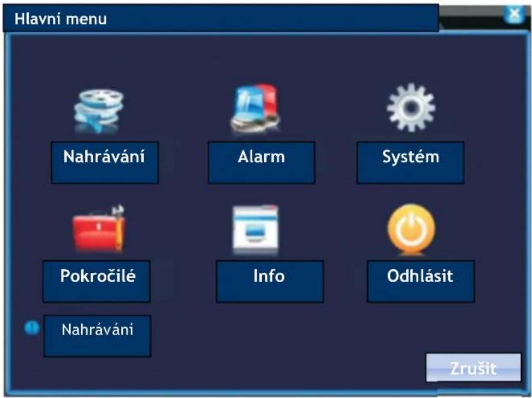The width and height of the screenshot is (532, 398).
Task: Open the film reel Nahrávání icon
Action: [x=99, y=110]
